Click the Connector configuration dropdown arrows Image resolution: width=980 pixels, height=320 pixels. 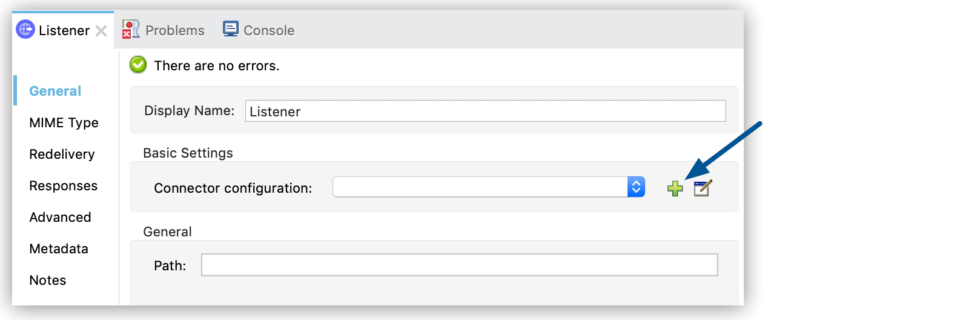pyautogui.click(x=636, y=187)
